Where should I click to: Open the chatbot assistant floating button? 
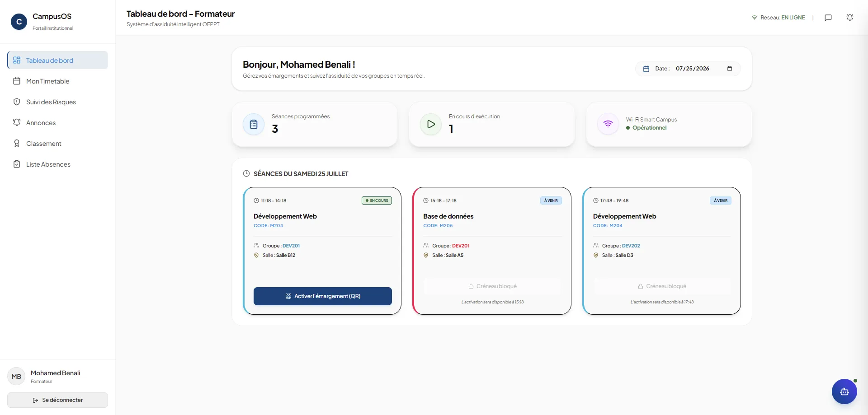[844, 392]
